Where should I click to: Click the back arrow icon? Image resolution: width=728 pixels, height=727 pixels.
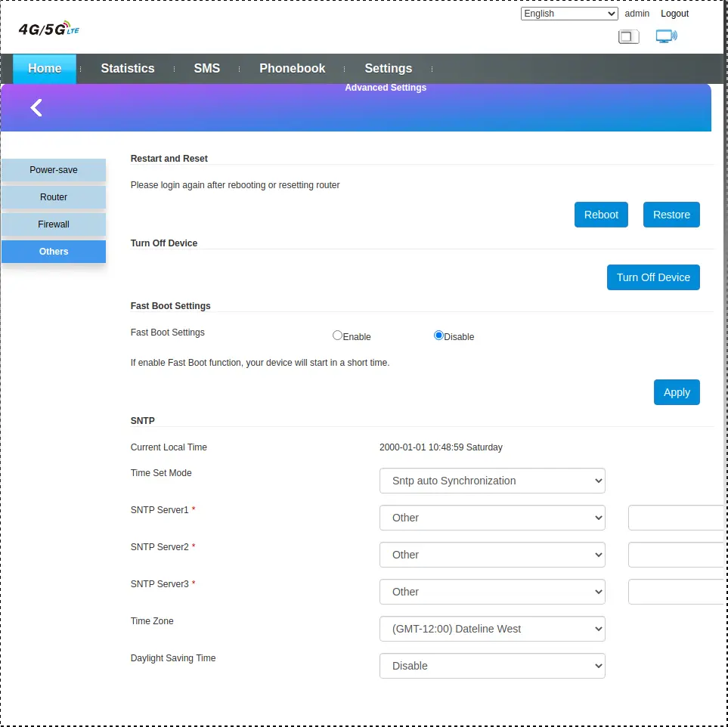(36, 108)
